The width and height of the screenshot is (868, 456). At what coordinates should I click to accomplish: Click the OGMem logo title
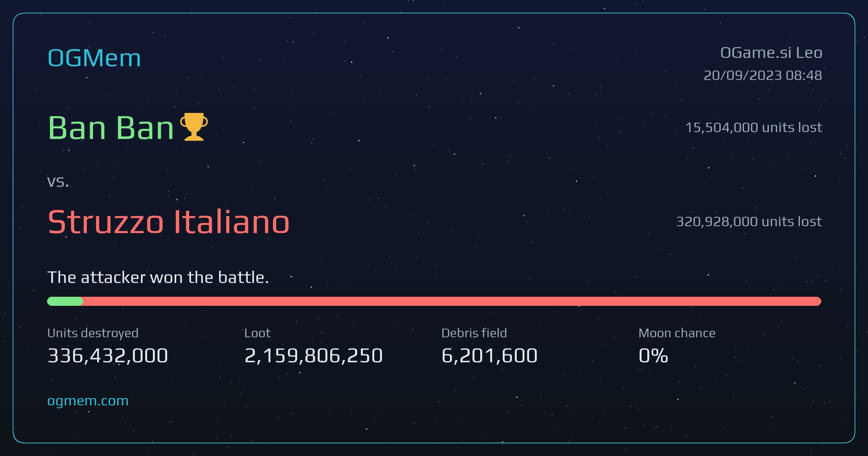(x=94, y=58)
